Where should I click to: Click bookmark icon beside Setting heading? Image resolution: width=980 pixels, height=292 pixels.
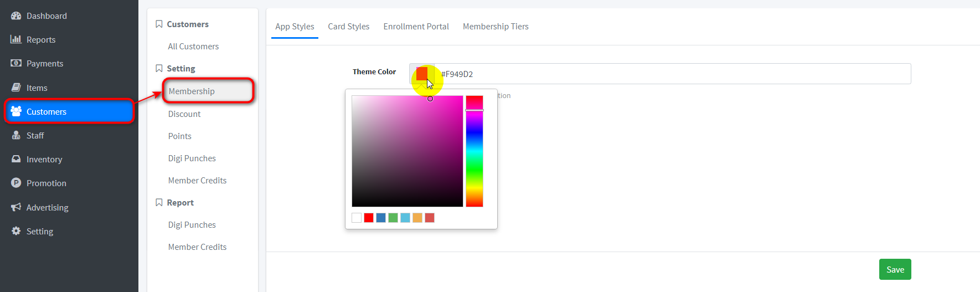(159, 68)
